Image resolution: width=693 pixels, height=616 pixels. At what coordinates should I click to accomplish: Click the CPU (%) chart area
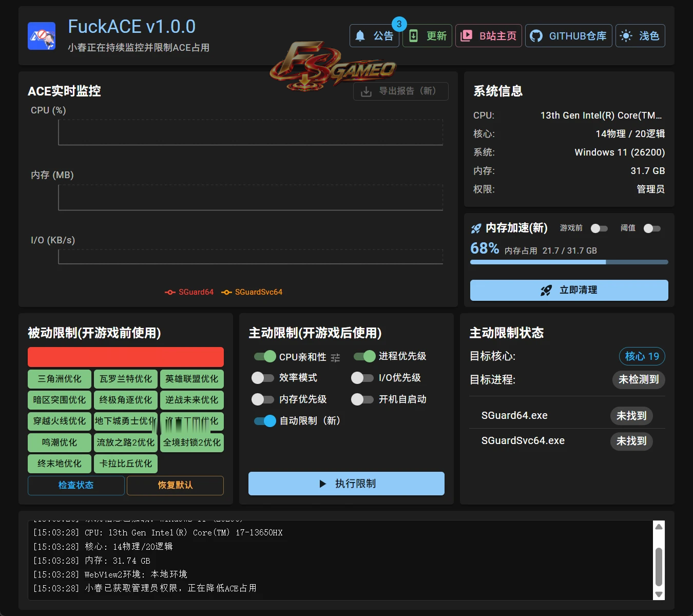[x=251, y=132]
